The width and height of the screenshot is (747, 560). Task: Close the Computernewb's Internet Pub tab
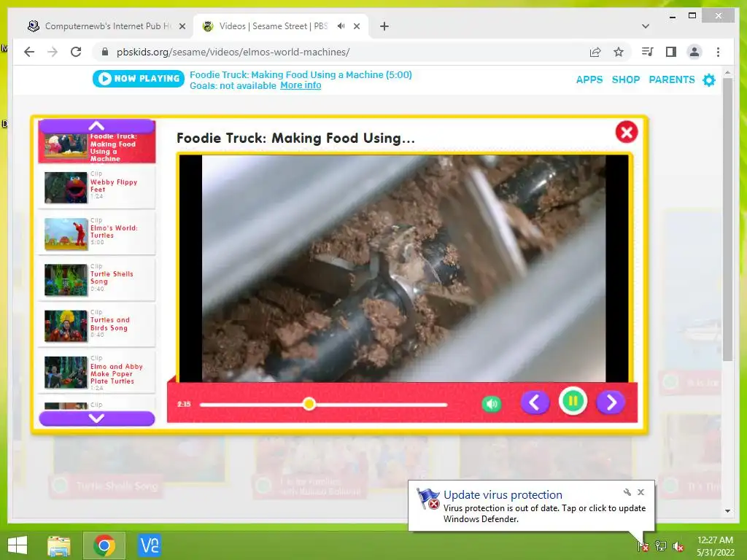[x=182, y=26]
